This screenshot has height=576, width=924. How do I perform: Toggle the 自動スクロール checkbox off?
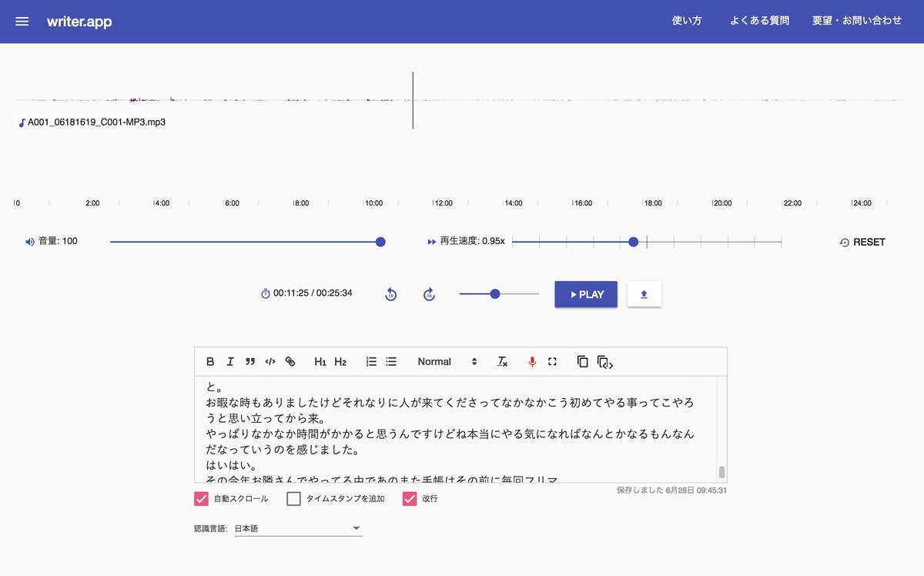click(201, 498)
